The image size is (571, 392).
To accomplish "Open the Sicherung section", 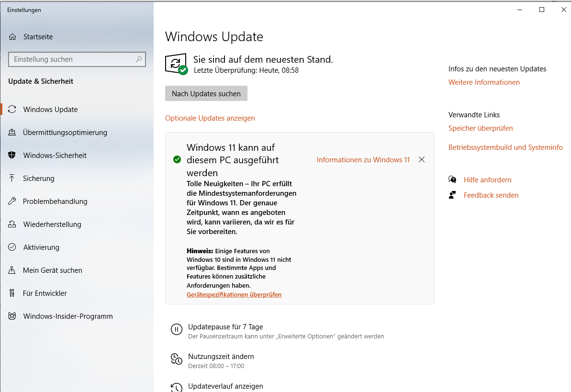I will pyautogui.click(x=39, y=178).
